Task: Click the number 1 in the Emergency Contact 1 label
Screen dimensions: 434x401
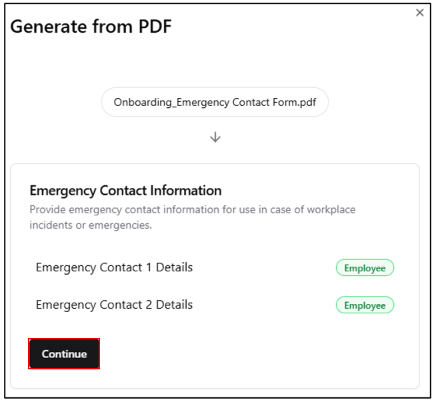Action: click(149, 267)
